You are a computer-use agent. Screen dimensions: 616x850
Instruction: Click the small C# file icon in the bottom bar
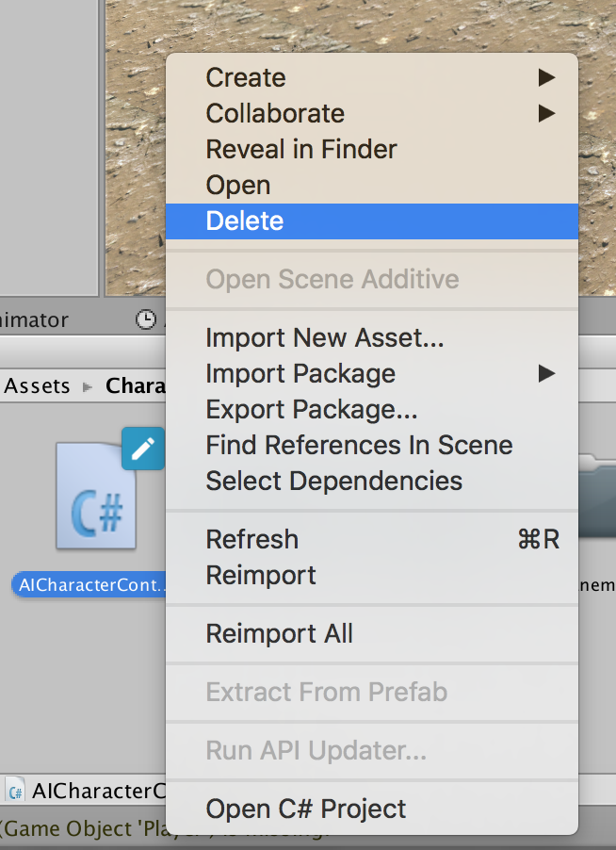click(15, 790)
